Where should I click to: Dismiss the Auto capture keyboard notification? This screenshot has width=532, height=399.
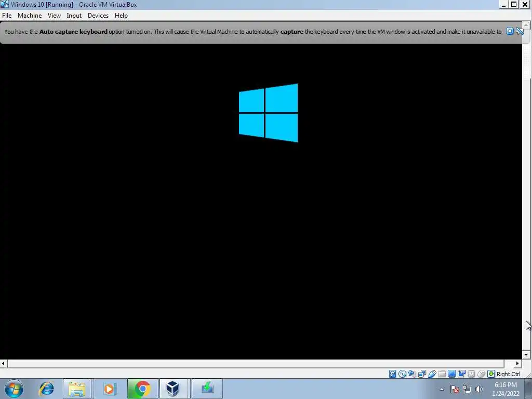point(510,31)
